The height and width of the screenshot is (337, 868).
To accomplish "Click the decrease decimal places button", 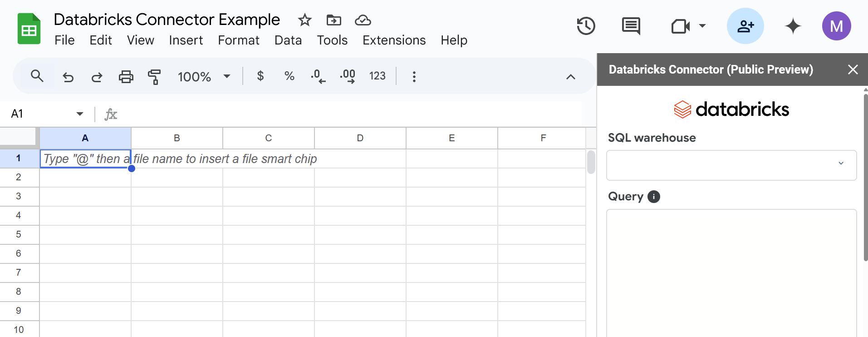I will coord(318,76).
